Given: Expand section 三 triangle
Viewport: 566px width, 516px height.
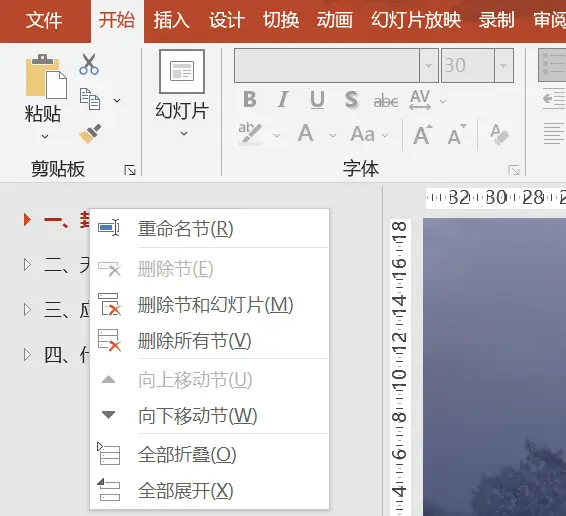Looking at the screenshot, I should (x=27, y=310).
